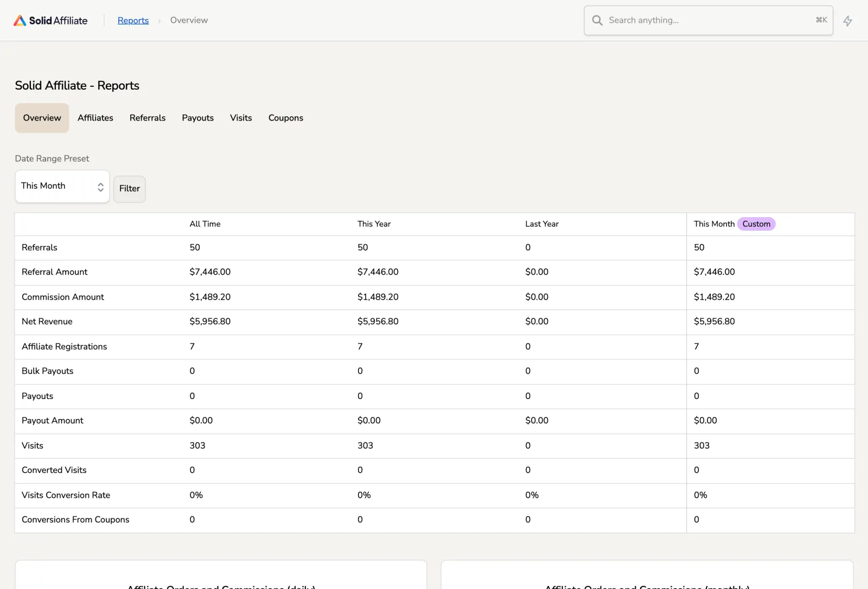Click the Visits Conversion Rate row label
The image size is (868, 589).
click(x=66, y=495)
